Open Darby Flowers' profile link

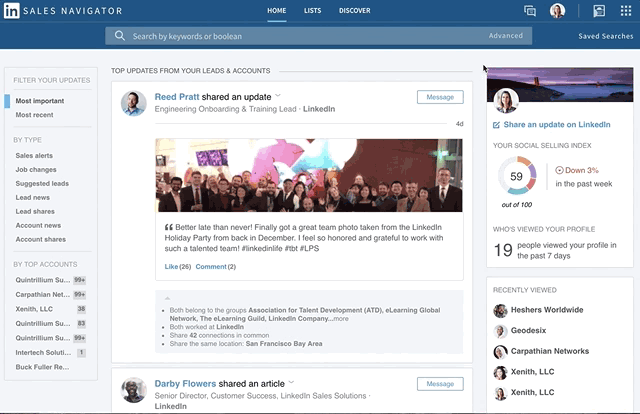pyautogui.click(x=185, y=384)
